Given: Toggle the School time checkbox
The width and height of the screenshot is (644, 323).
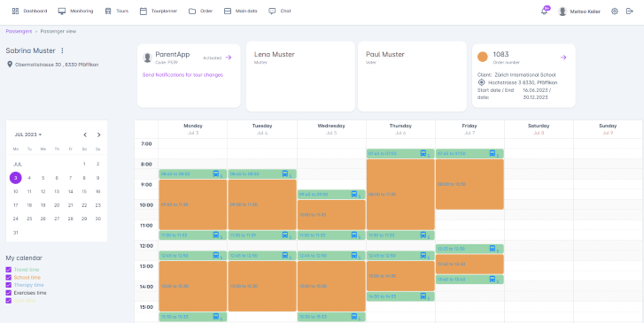Looking at the screenshot, I should [9, 278].
